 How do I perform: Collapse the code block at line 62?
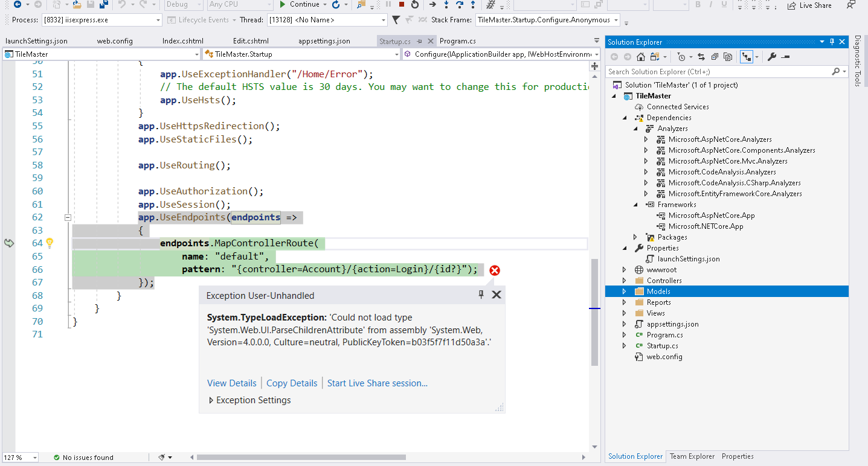pyautogui.click(x=68, y=217)
